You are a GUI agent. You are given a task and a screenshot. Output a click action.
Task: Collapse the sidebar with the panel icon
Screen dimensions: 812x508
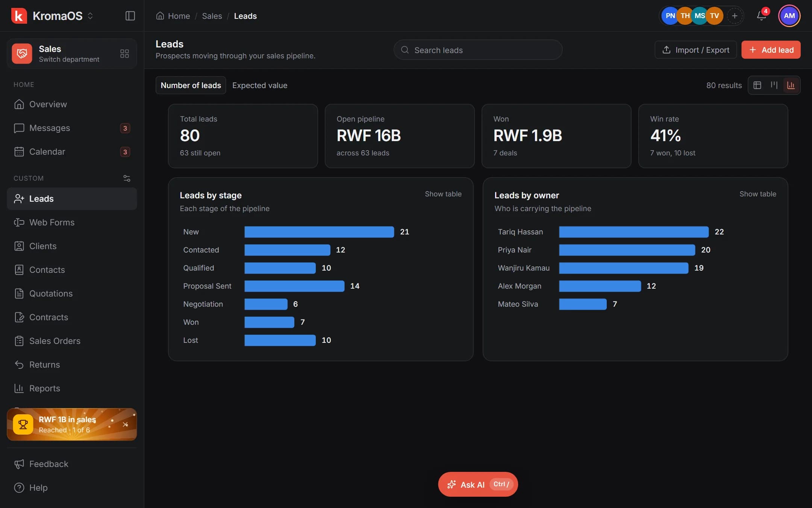pos(130,16)
